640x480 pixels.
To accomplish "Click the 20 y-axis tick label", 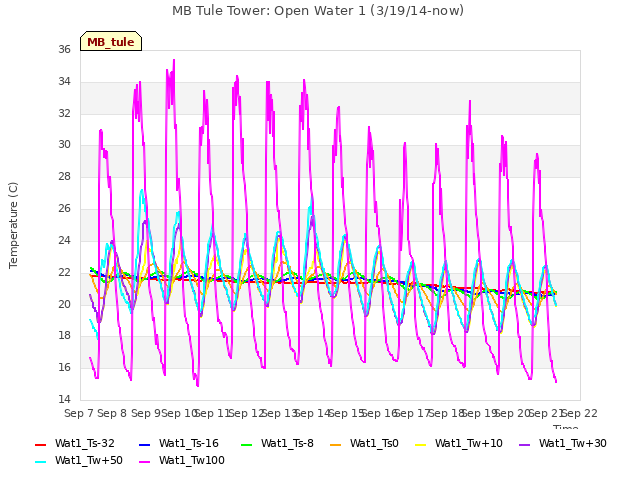I will [64, 304].
